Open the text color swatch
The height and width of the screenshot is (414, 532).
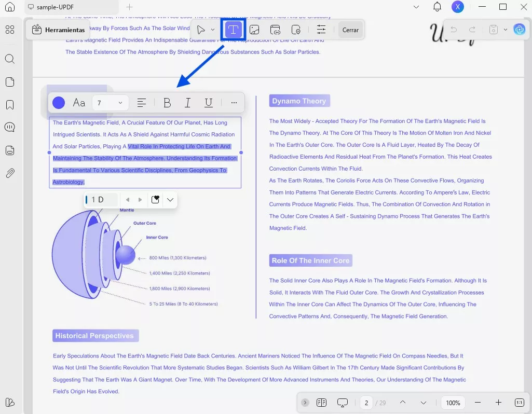pos(59,103)
